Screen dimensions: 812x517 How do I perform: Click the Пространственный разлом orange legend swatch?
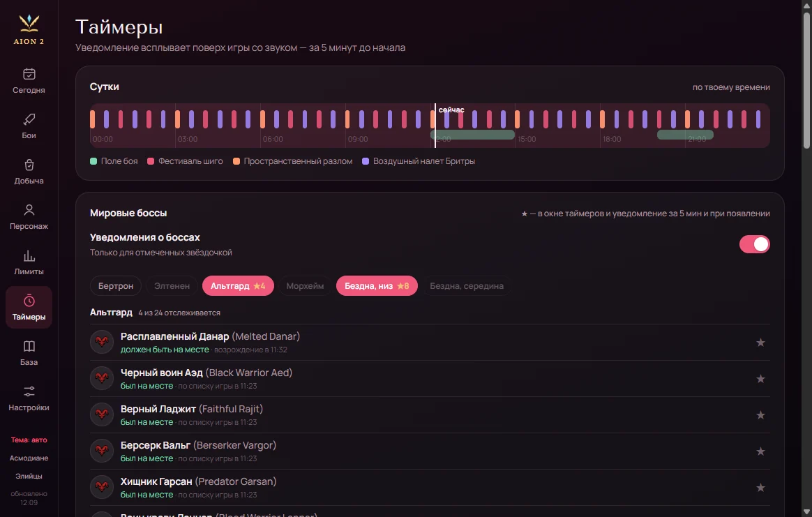pyautogui.click(x=236, y=161)
